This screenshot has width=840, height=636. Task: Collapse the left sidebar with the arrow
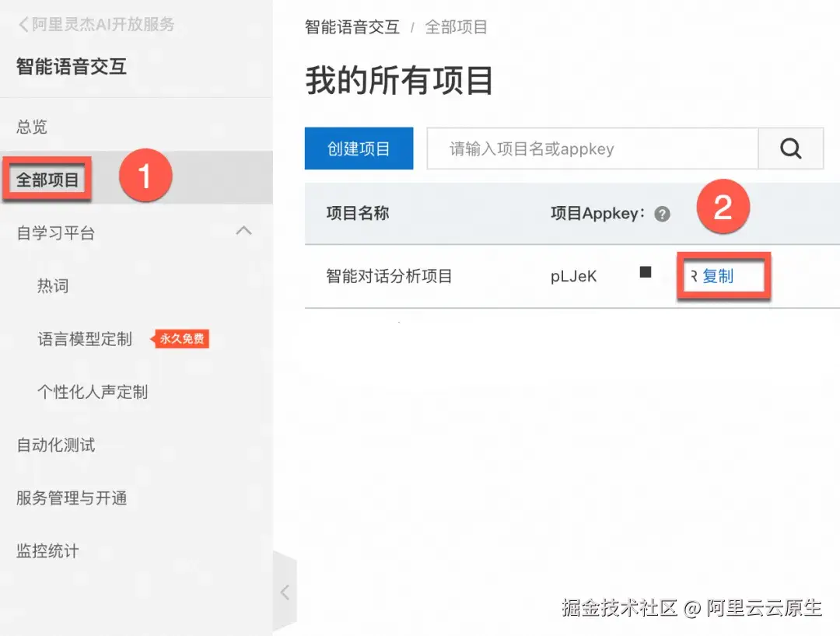pos(285,591)
